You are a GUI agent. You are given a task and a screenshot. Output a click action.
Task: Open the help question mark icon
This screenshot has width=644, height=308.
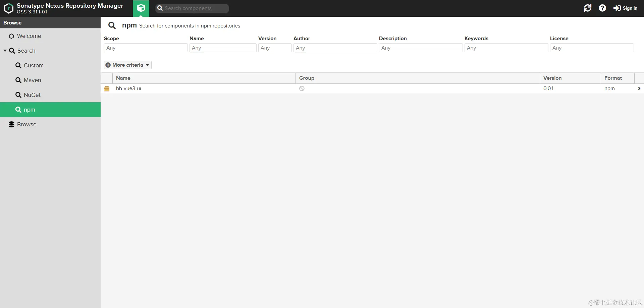602,8
